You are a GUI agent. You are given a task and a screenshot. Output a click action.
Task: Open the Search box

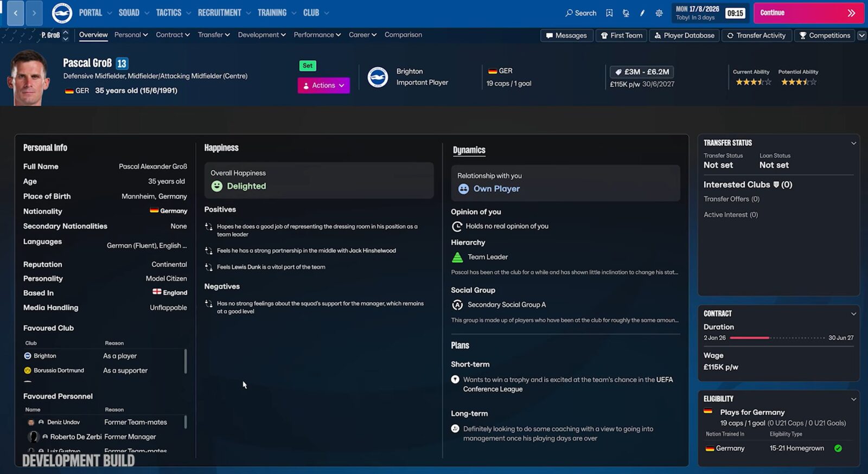580,13
